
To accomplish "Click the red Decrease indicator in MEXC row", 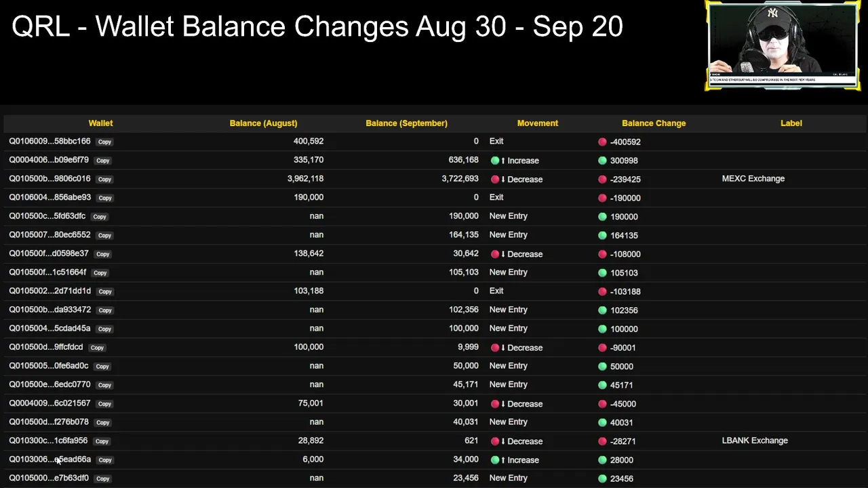I will (x=495, y=179).
